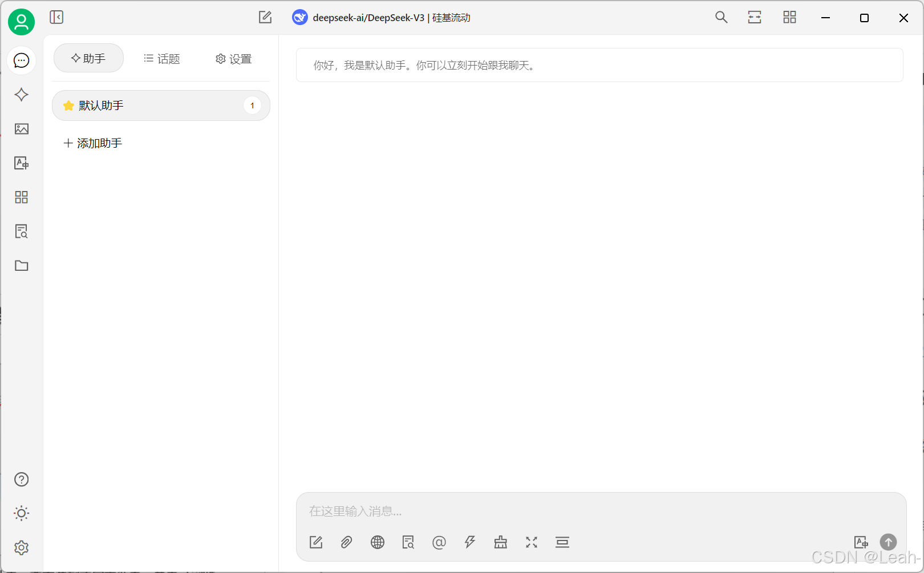924x573 pixels.
Task: Switch to the 话题 tab
Action: pos(161,58)
